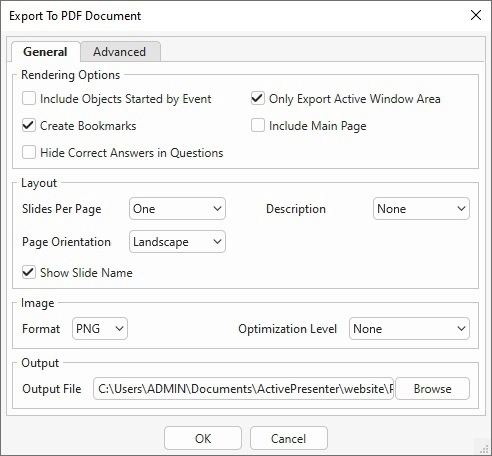Select the General tab
This screenshot has height=456, width=492.
click(45, 52)
